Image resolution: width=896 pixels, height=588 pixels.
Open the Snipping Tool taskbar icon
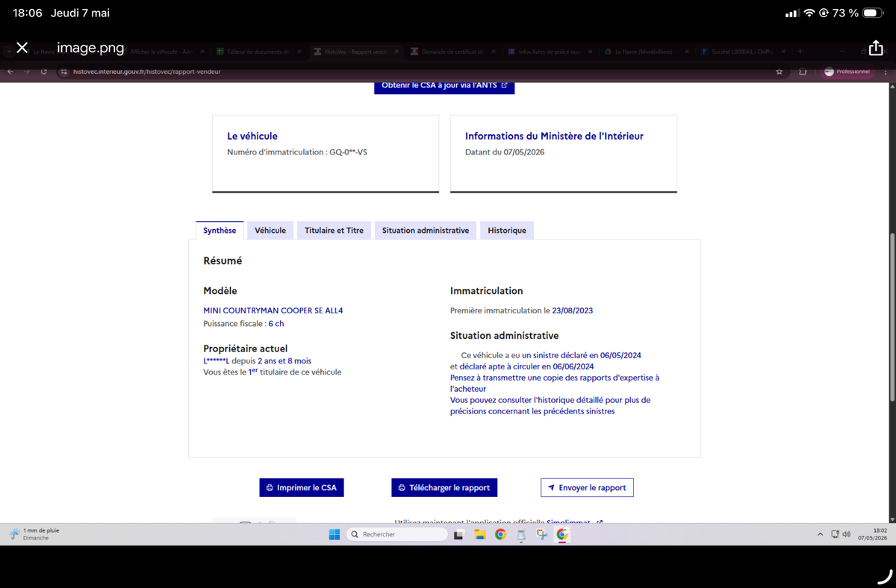(541, 534)
